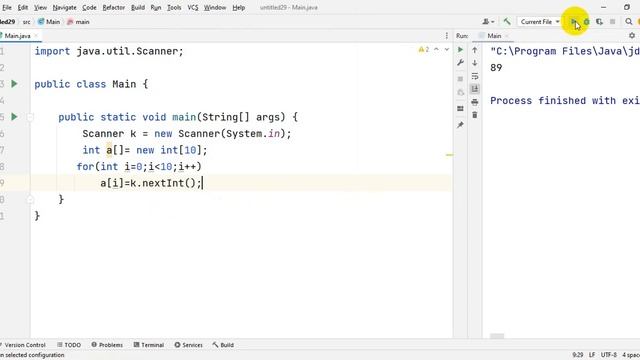Open the Refactor menu
This screenshot has height=360, width=640.
(x=113, y=7)
